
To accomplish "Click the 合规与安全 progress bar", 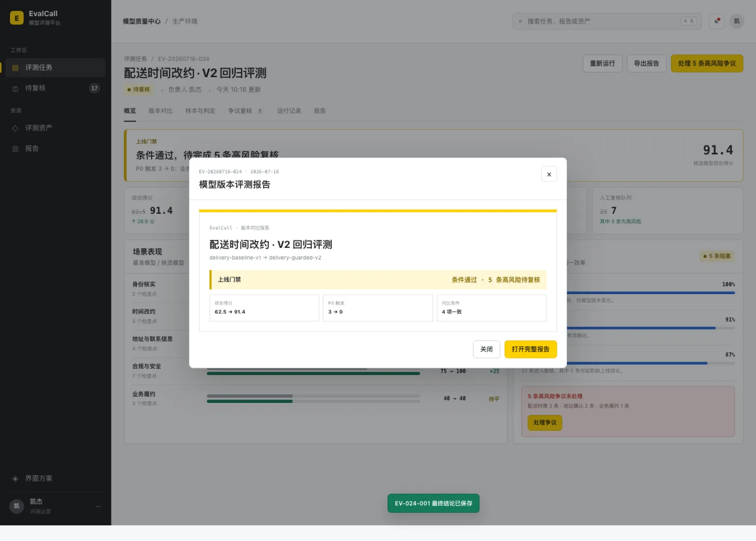I will [x=313, y=371].
